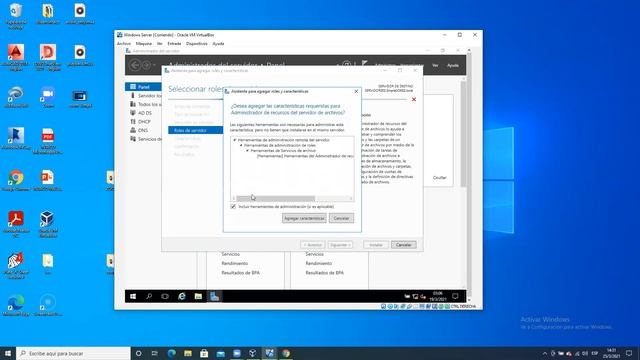Uncheck Incluir herramientas de administración checkbox

click(x=233, y=207)
